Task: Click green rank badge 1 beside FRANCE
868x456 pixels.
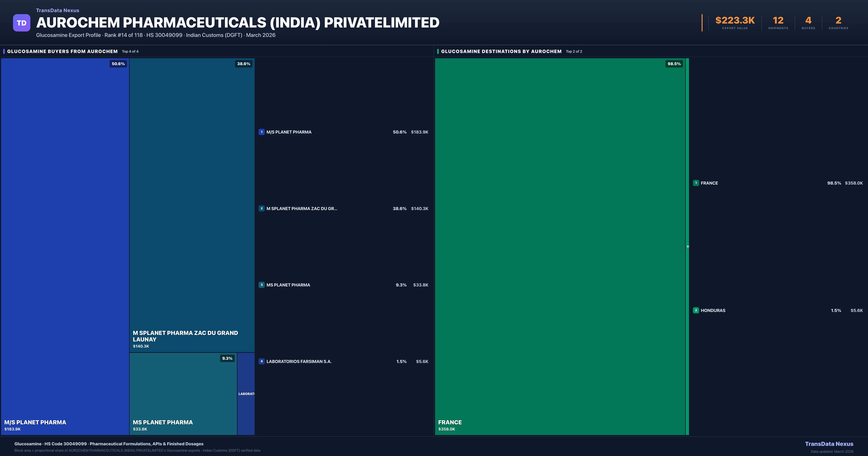Action: 696,183
